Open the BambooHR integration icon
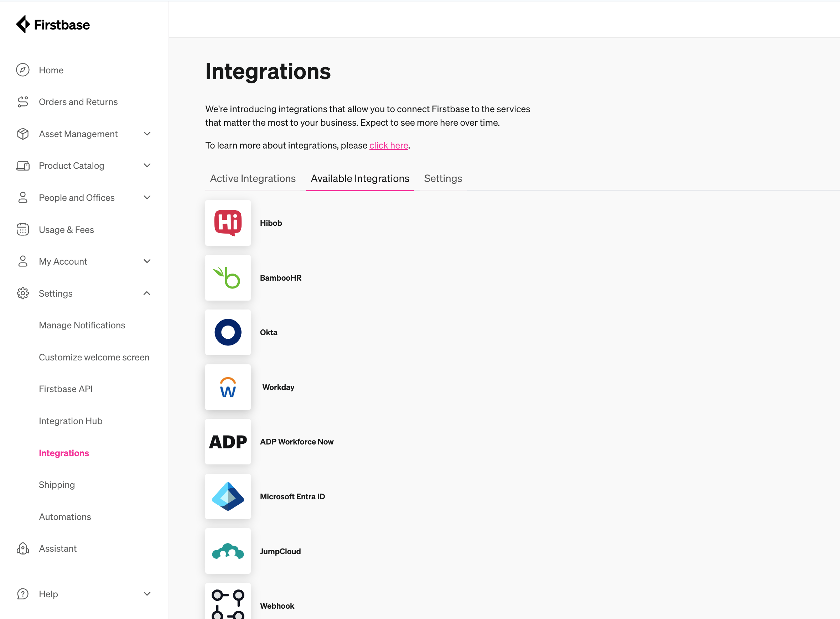 228,278
